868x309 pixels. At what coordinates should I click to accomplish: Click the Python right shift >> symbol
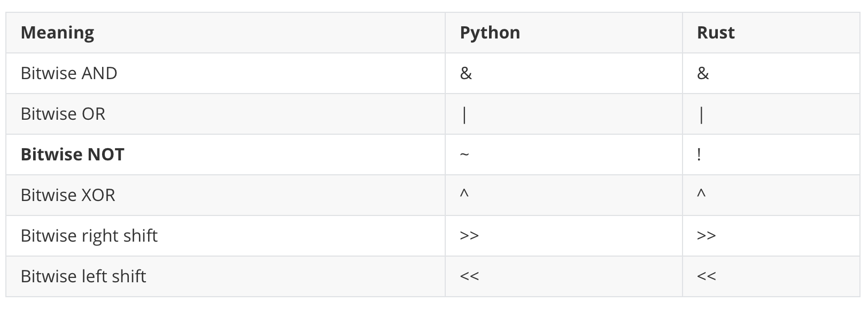tap(469, 236)
